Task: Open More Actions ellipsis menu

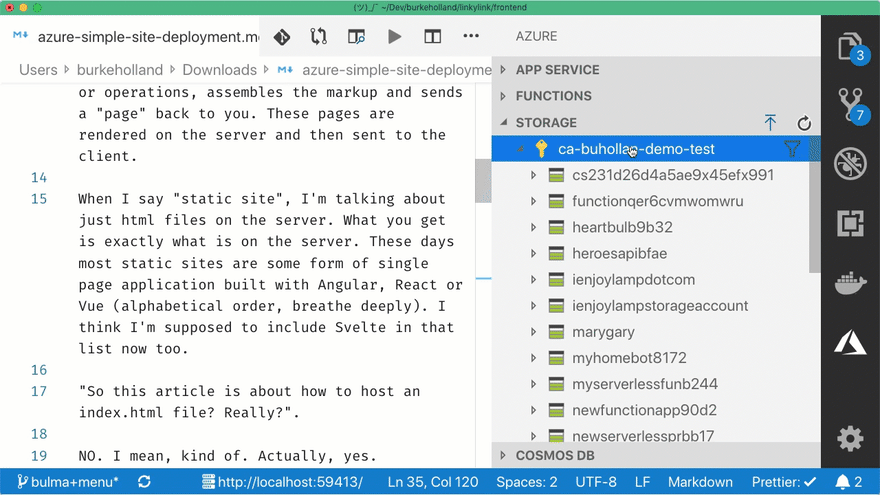Action: tap(471, 36)
